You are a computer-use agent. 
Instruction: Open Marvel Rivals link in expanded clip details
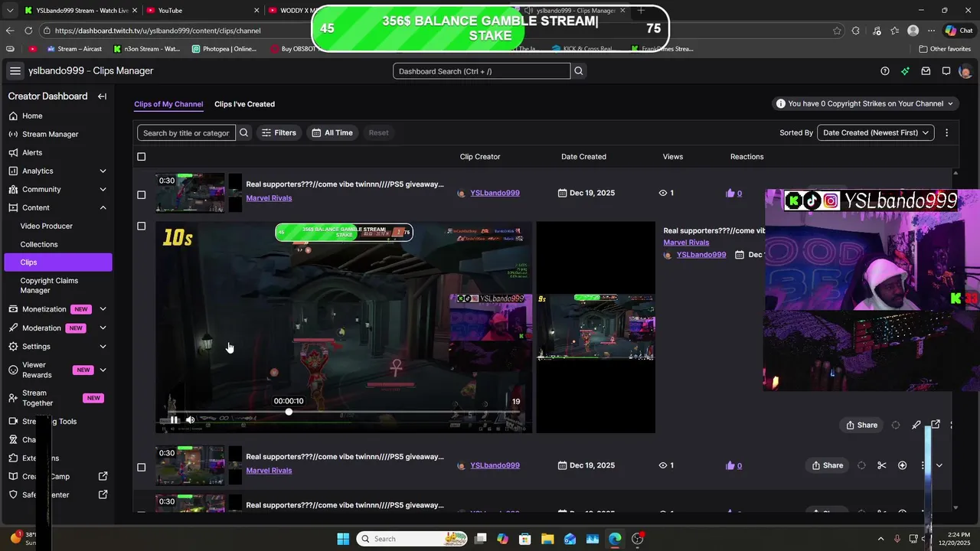686,243
